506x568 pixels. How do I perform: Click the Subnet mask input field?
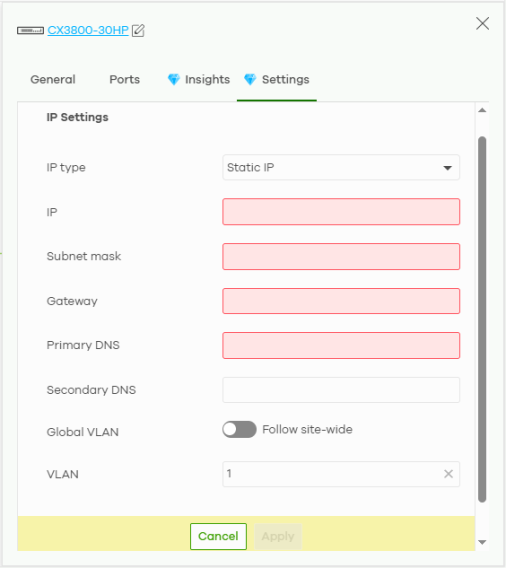[341, 256]
